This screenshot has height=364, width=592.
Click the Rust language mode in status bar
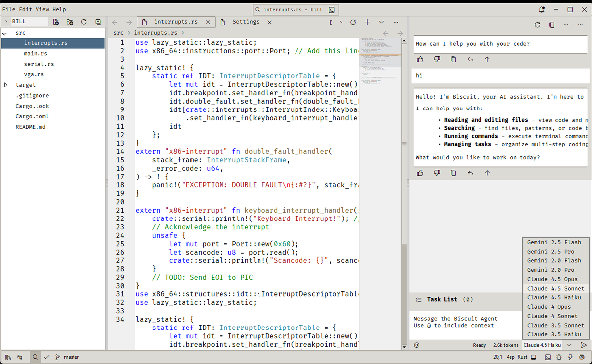(x=522, y=357)
